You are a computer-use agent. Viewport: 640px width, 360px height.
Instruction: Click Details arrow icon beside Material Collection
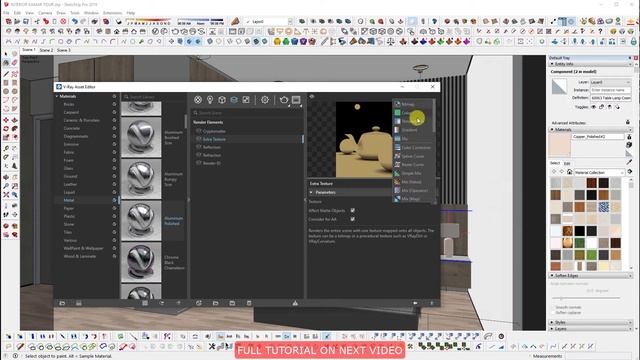(x=630, y=172)
